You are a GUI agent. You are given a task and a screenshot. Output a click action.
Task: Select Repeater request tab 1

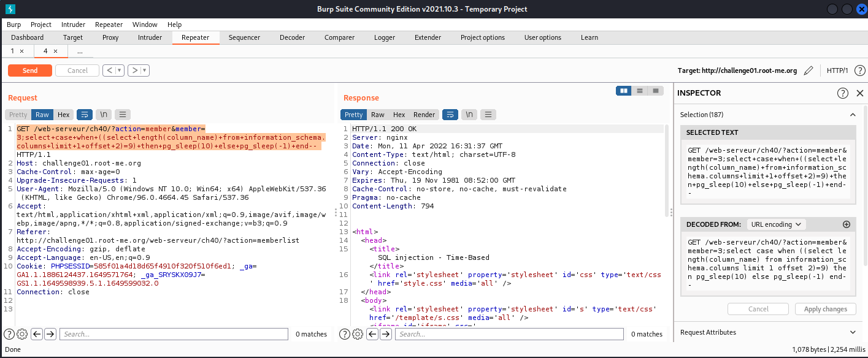tap(12, 51)
